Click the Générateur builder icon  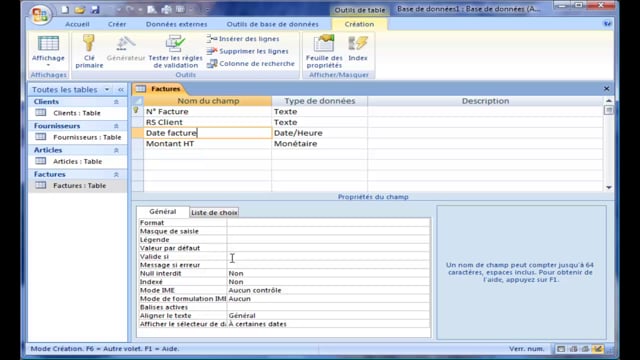point(126,43)
